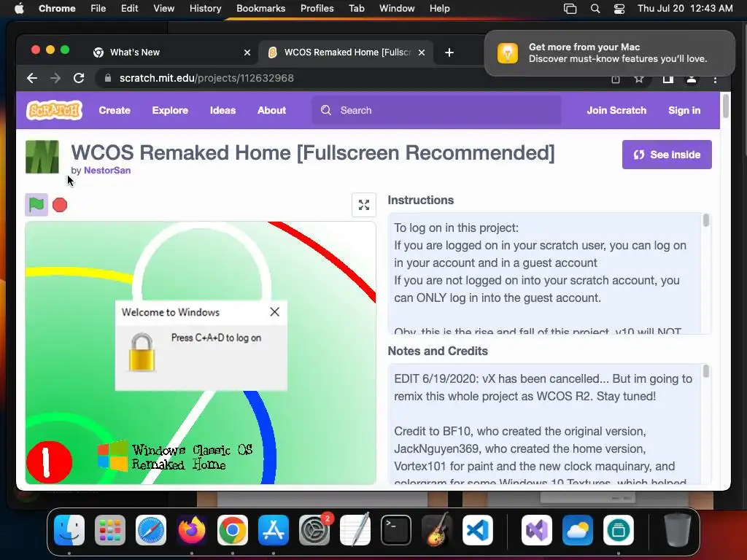Click NestorSan's avatar thumbnail
This screenshot has height=560, width=747.
click(x=42, y=157)
